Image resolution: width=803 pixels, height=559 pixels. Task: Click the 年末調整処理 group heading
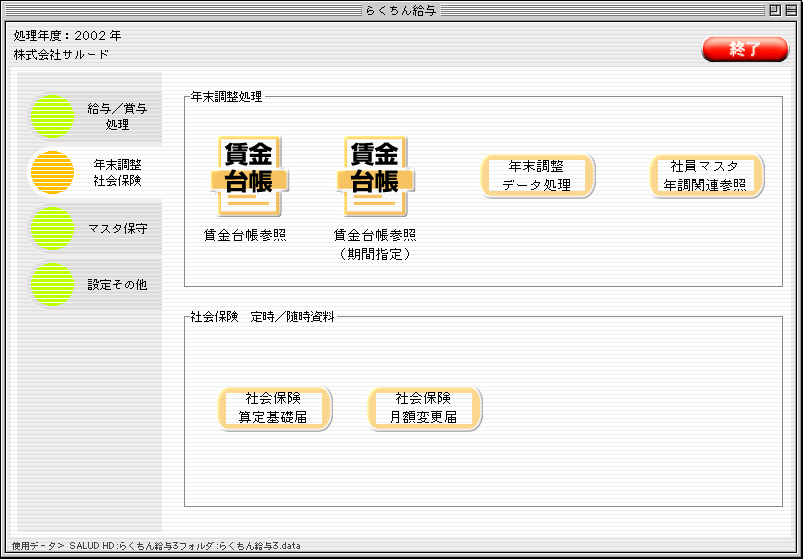click(226, 97)
